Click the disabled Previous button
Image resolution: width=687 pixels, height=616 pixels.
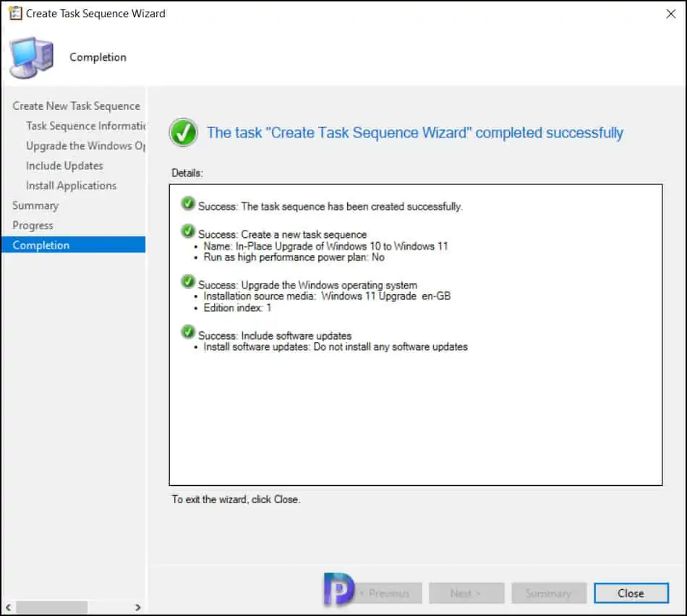388,593
